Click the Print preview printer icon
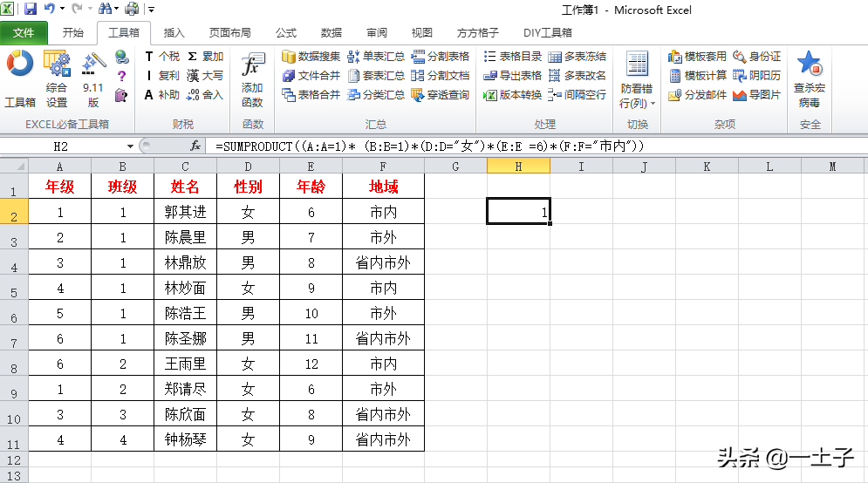Viewport: 868px width, 483px height. tap(132, 9)
